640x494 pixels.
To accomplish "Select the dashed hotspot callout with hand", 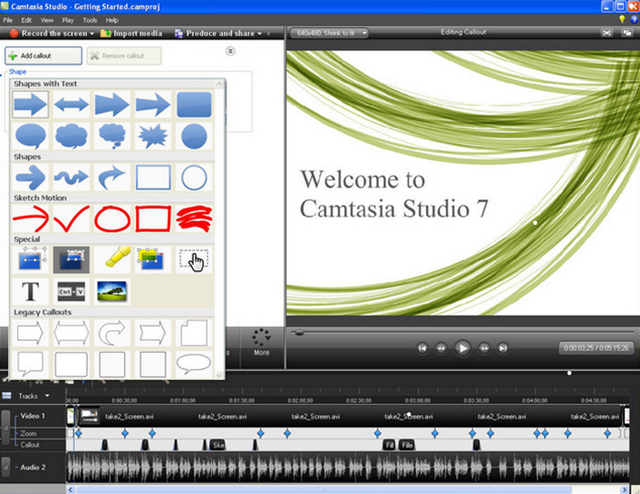I will click(x=194, y=259).
